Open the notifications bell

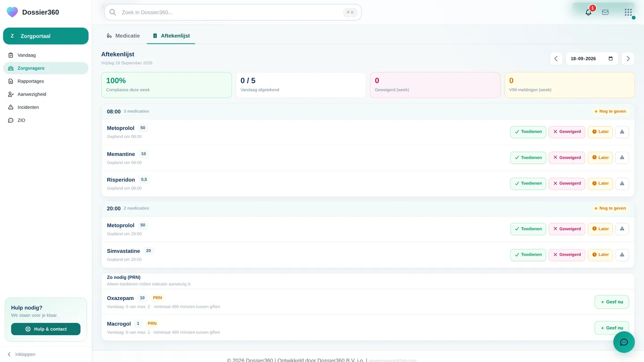pyautogui.click(x=589, y=13)
